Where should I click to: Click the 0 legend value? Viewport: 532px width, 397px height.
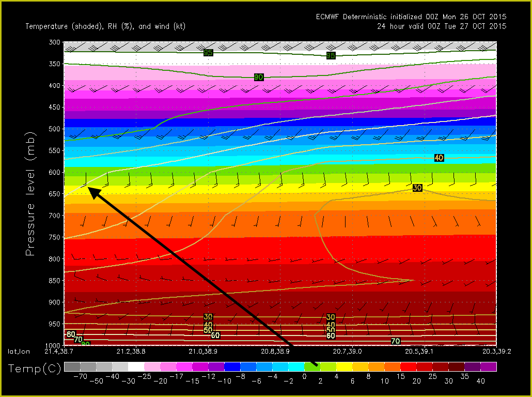(x=305, y=376)
